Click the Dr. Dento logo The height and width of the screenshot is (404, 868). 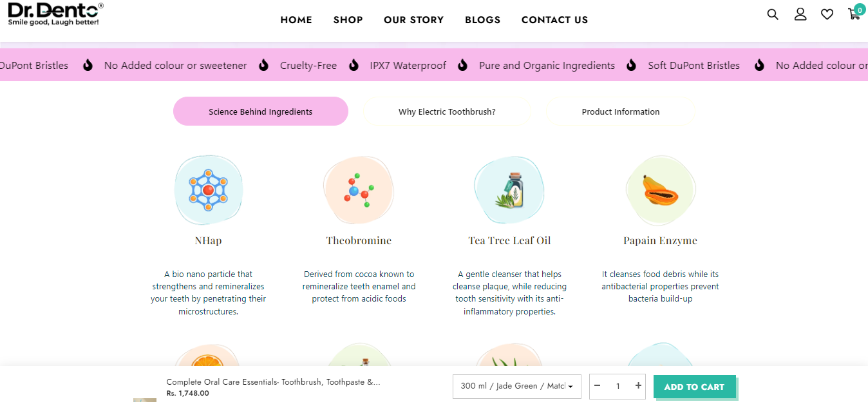click(x=54, y=14)
